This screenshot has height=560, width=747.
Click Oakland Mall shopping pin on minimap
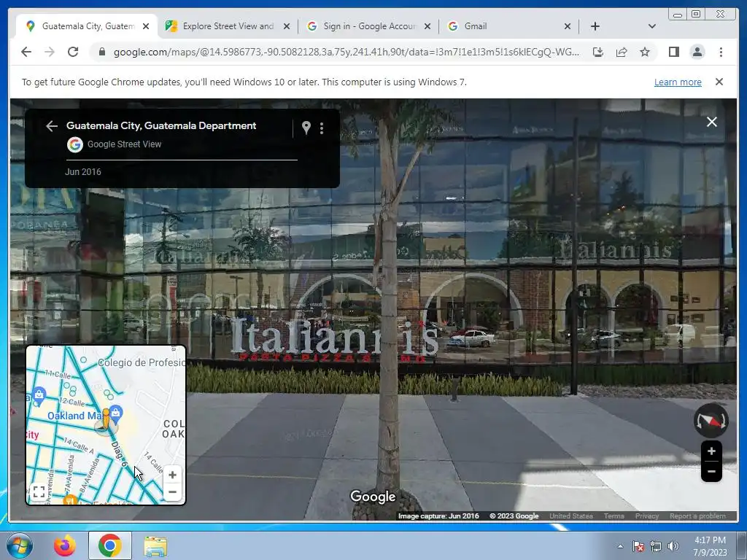tap(116, 413)
